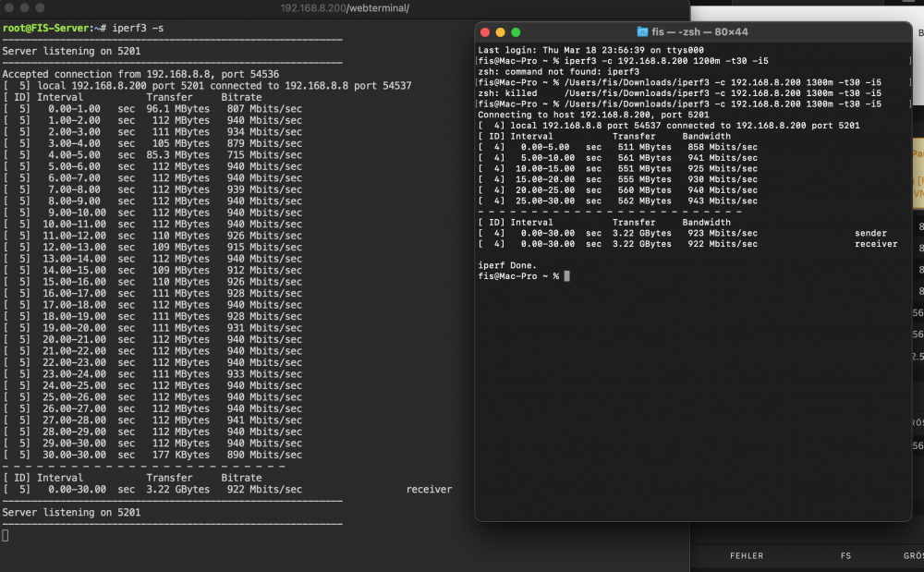Click the 25.00-30.00 sec row with 943 Mbits/sec
Screen dimensions: 924x572
617,201
